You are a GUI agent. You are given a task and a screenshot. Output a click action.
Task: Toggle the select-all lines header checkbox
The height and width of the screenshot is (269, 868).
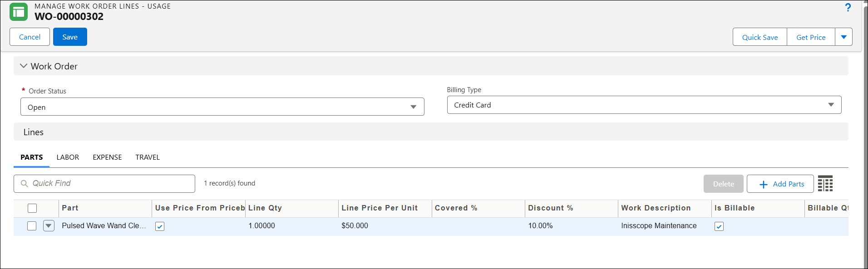click(x=32, y=208)
